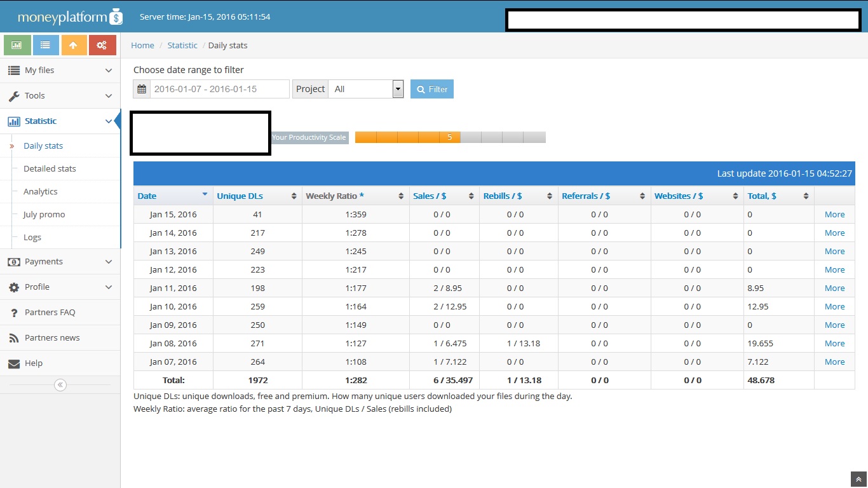The width and height of the screenshot is (868, 488).
Task: Click the red settings gears icon
Action: (x=102, y=45)
